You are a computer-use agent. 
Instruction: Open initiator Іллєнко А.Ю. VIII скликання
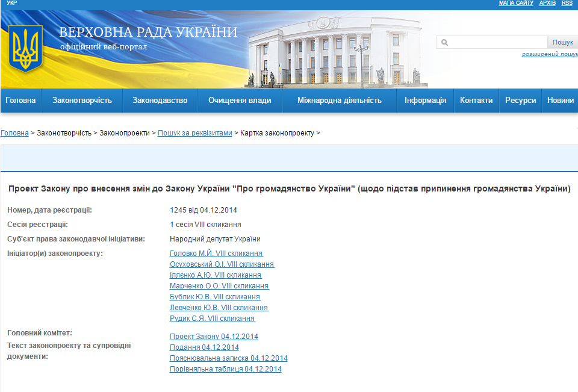[216, 275]
